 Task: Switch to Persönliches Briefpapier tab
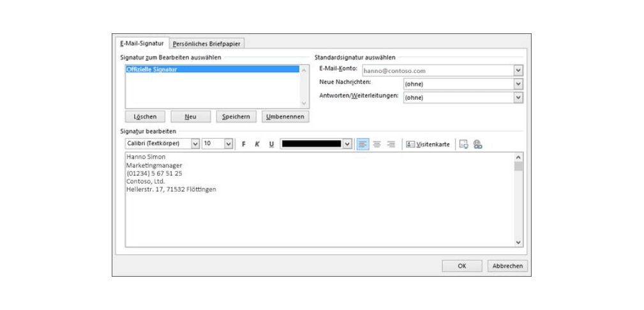[x=207, y=43]
